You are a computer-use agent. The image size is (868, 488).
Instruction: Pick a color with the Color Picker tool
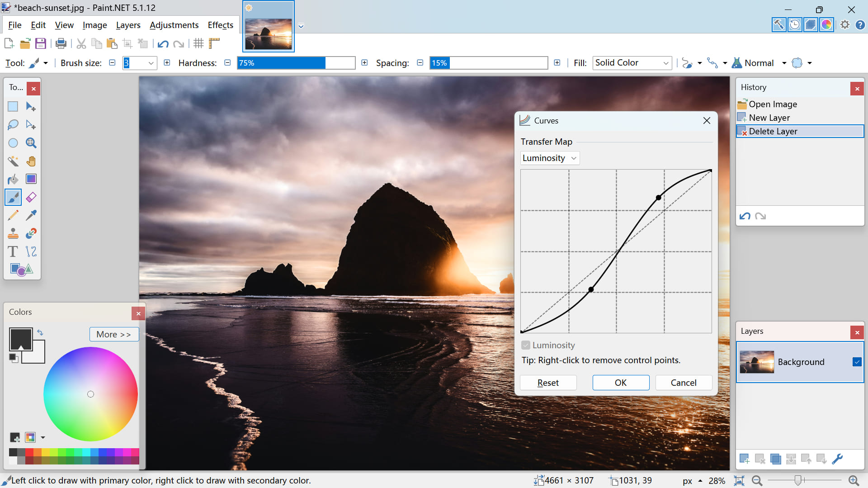pos(31,215)
